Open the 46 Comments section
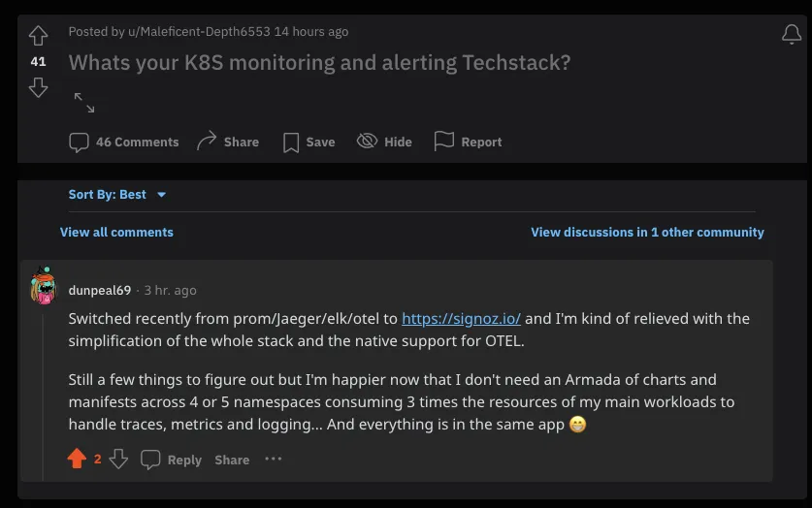812x508 pixels. coord(124,142)
